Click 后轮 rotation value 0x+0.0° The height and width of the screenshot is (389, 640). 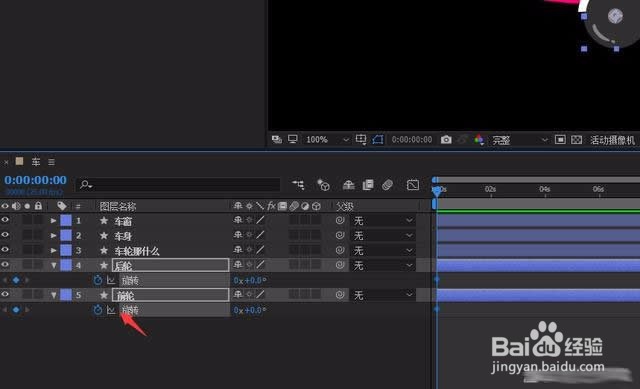(x=250, y=280)
